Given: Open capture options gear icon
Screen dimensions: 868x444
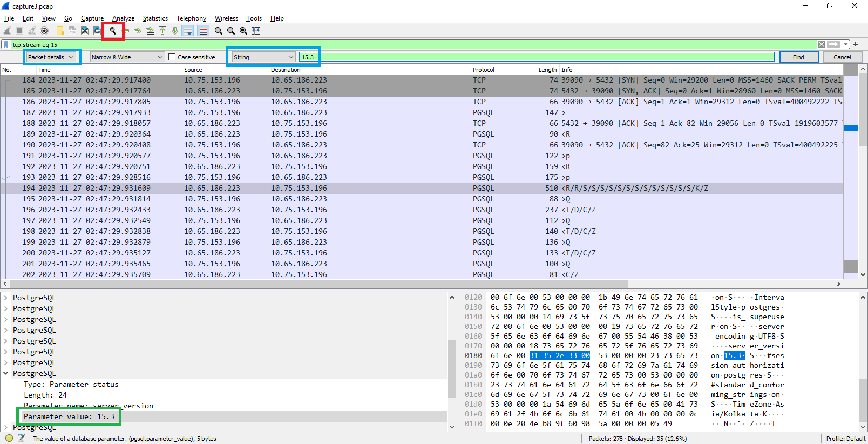Looking at the screenshot, I should point(44,31).
